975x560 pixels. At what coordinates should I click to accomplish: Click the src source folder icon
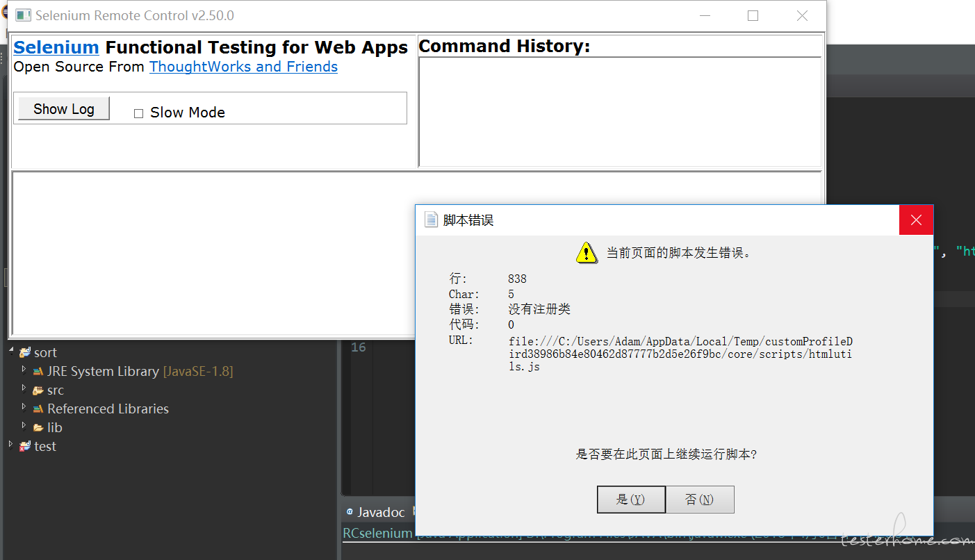coord(38,390)
